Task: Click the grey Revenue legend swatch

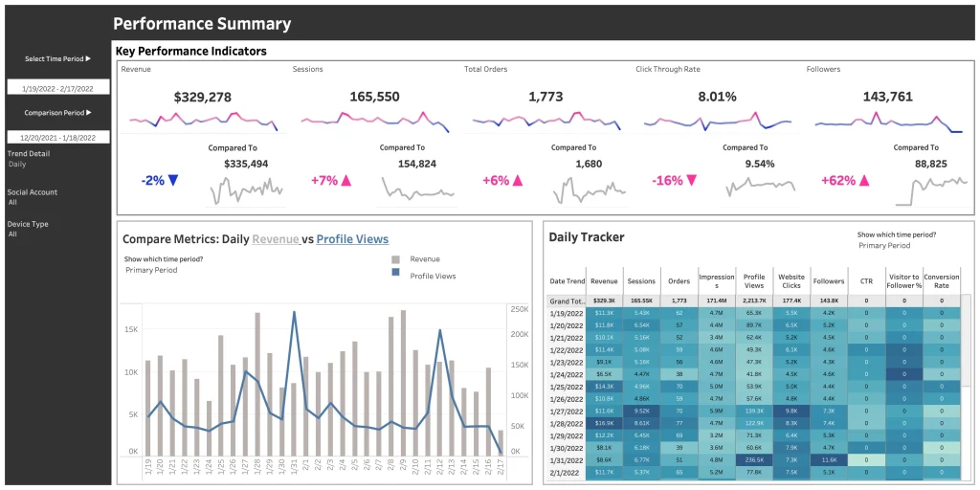Action: point(395,259)
